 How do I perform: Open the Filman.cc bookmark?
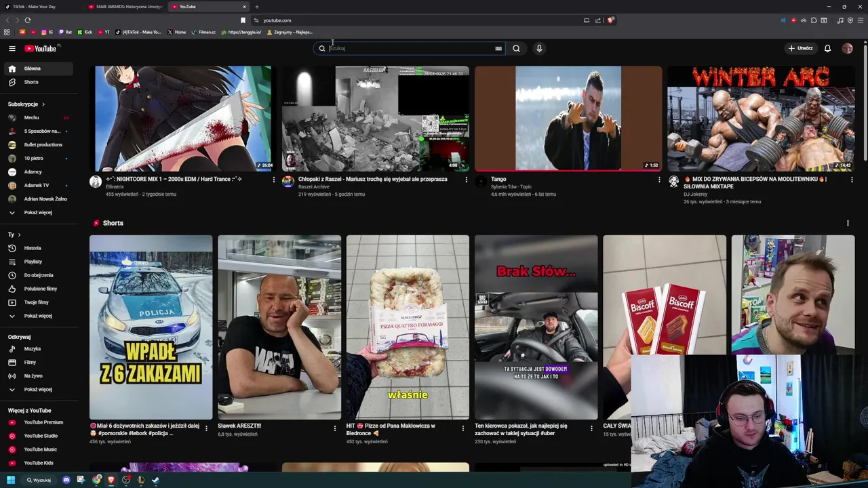[203, 32]
